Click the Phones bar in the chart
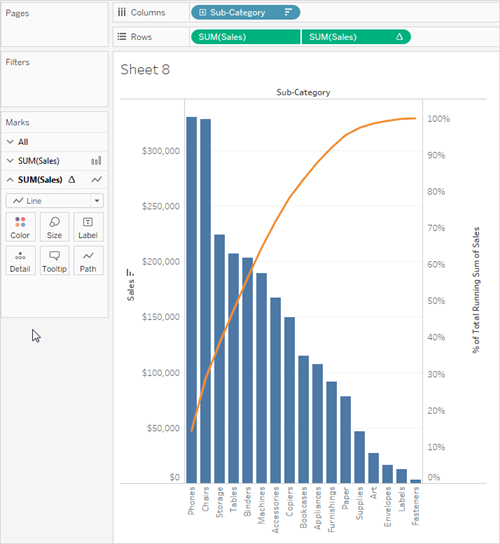 pos(192,300)
